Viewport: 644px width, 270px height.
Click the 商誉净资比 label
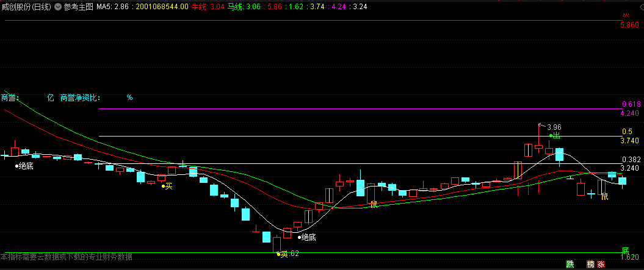click(x=80, y=98)
